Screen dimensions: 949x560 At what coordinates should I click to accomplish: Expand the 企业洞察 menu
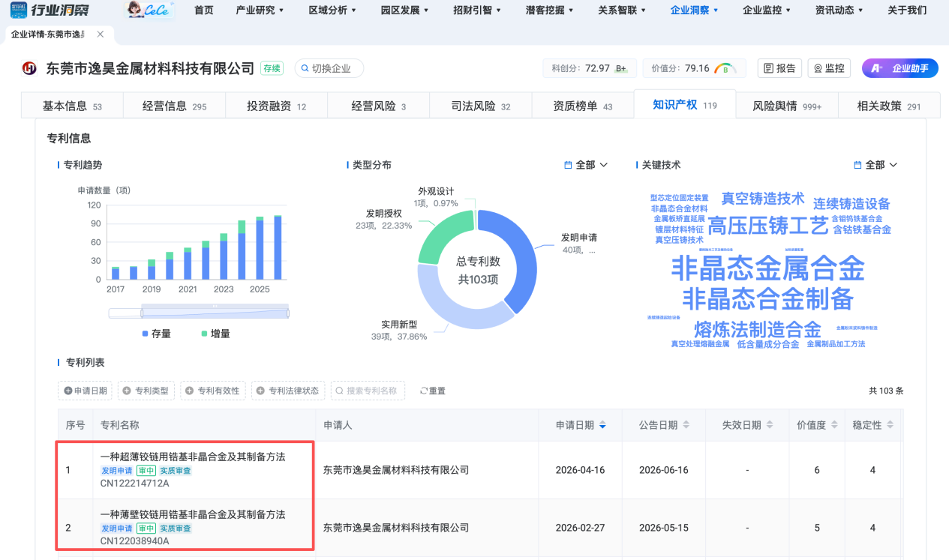coord(695,10)
